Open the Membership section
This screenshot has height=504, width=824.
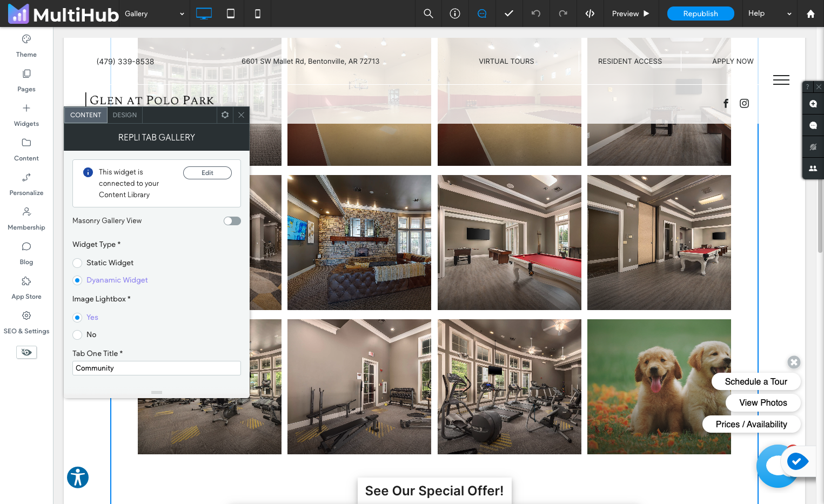point(26,219)
